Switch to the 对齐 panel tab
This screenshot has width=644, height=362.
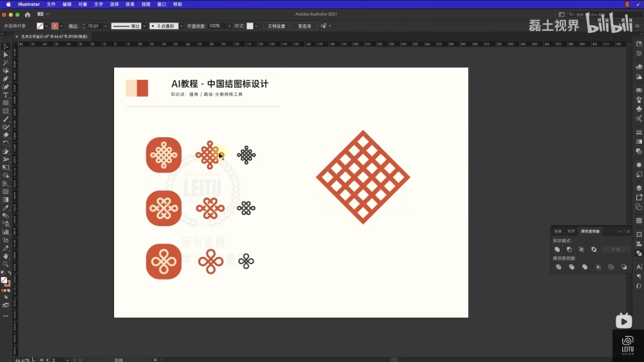click(571, 231)
